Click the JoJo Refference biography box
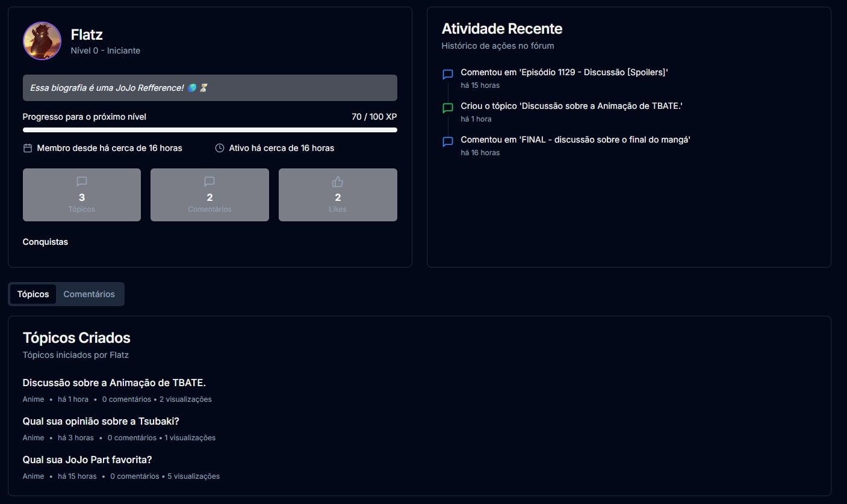The width and height of the screenshot is (847, 504). [x=209, y=88]
